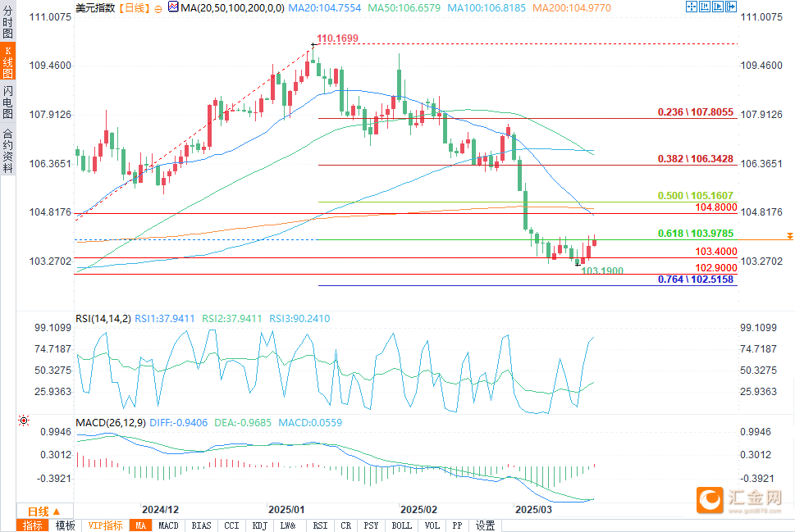
Task: Click the 0.236 \ 107.8055 Fibonacci label
Action: 696,112
